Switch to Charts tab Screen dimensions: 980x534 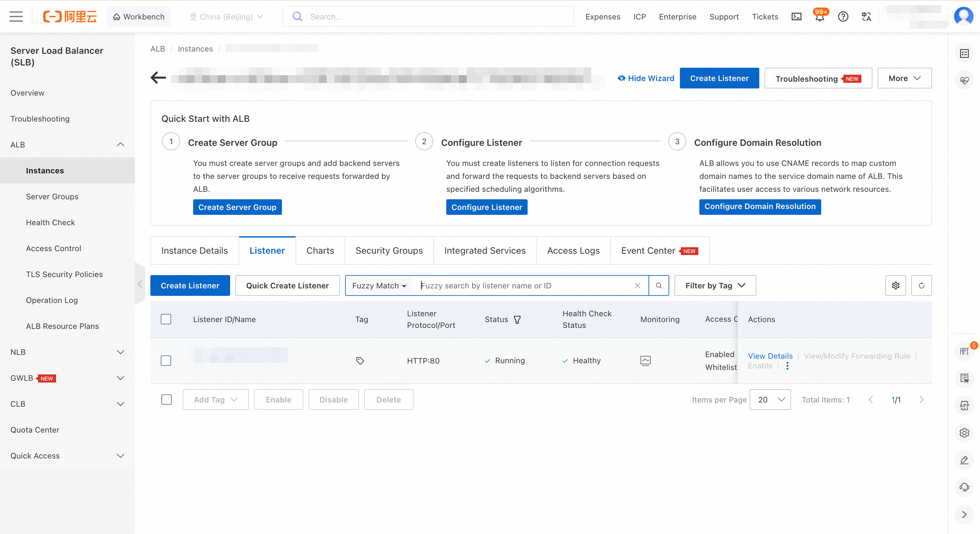320,251
